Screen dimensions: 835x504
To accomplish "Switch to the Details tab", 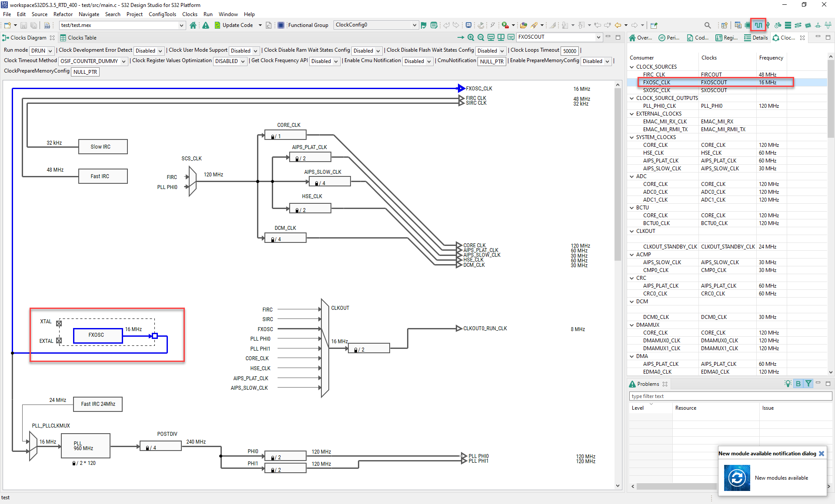I will 756,38.
